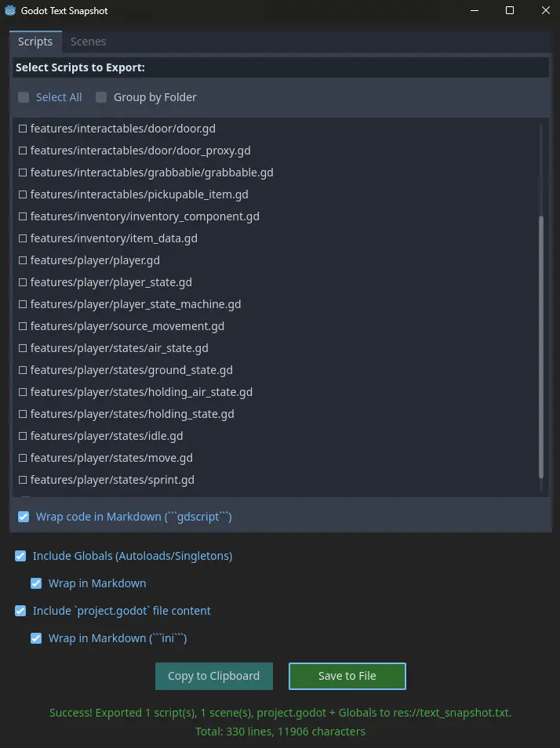Enable the Select All checkbox

click(x=24, y=97)
